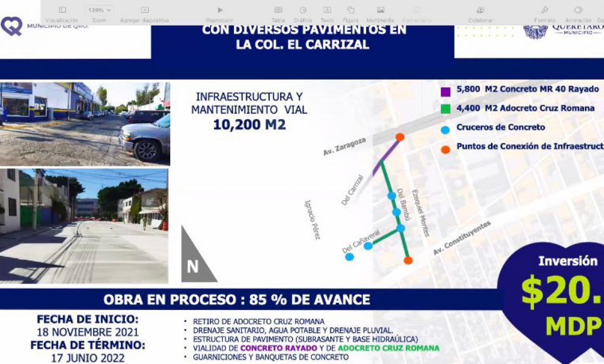Open the Visualización view options
Image resolution: width=604 pixels, height=364 pixels.
(62, 14)
